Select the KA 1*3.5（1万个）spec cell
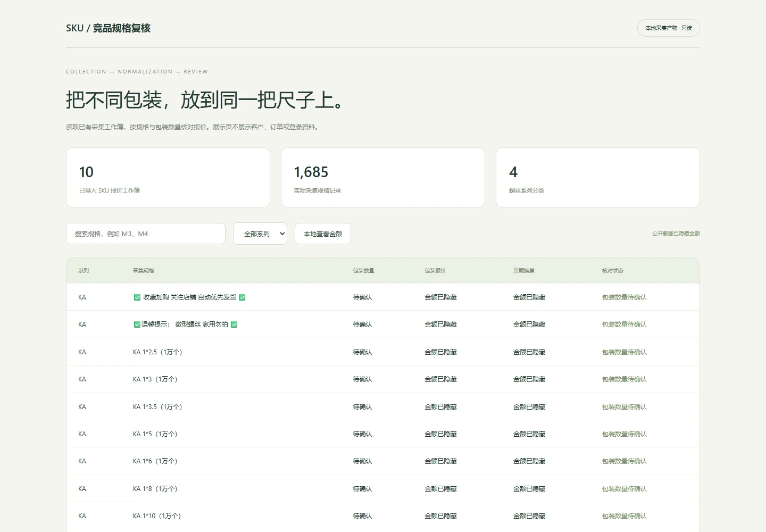766x532 pixels. 157,407
